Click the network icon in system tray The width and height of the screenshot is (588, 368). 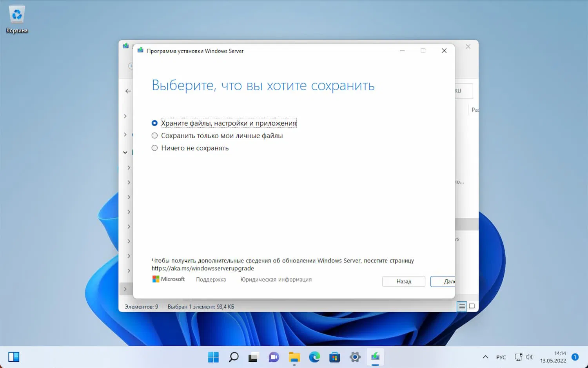518,357
